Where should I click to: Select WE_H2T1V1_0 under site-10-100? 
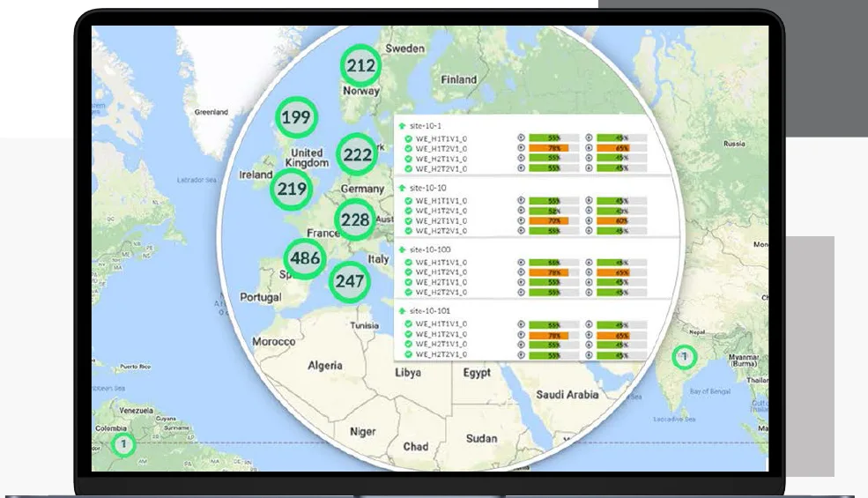441,283
